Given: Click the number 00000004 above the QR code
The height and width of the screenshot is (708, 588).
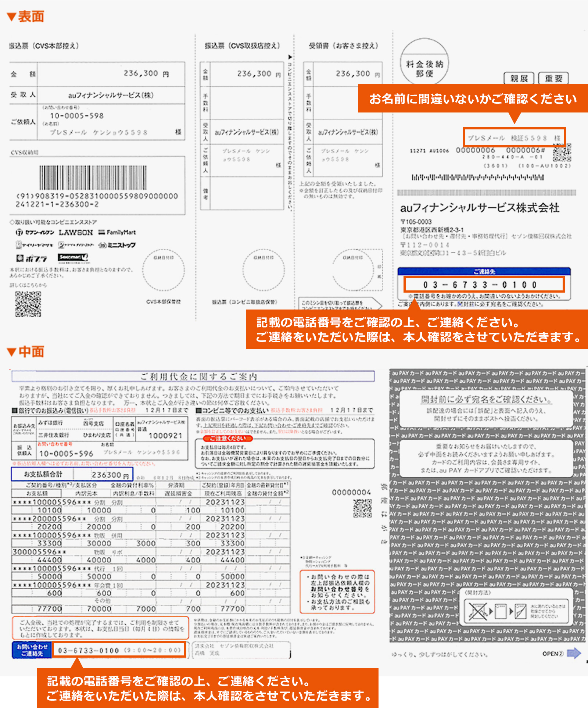Looking at the screenshot, I should (351, 492).
